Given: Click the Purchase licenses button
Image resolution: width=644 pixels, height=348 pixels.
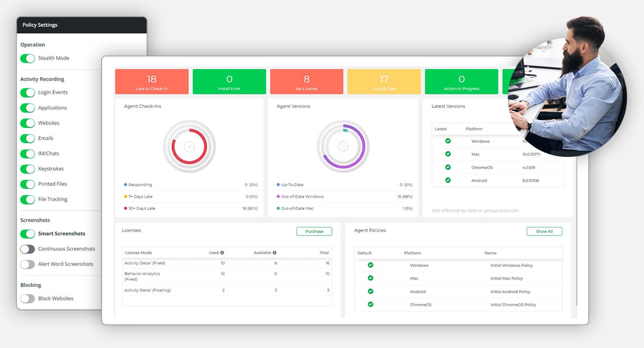Looking at the screenshot, I should (314, 231).
